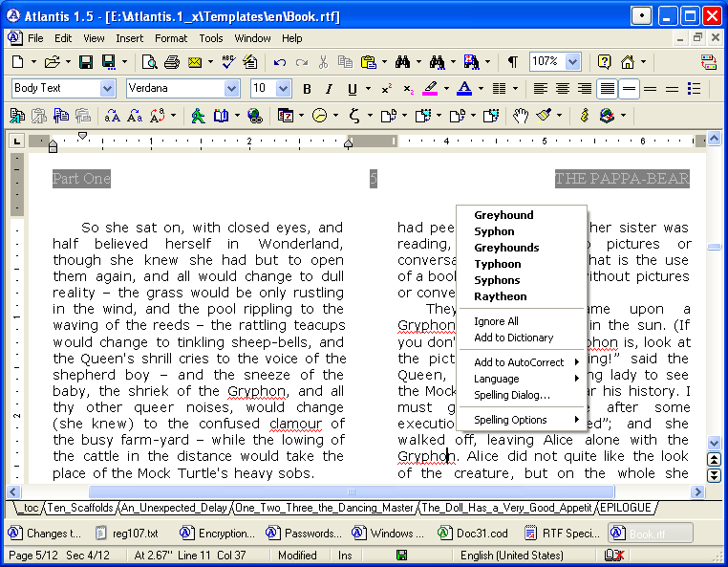Image resolution: width=728 pixels, height=567 pixels.
Task: Open the Tools menu
Action: coord(211,38)
